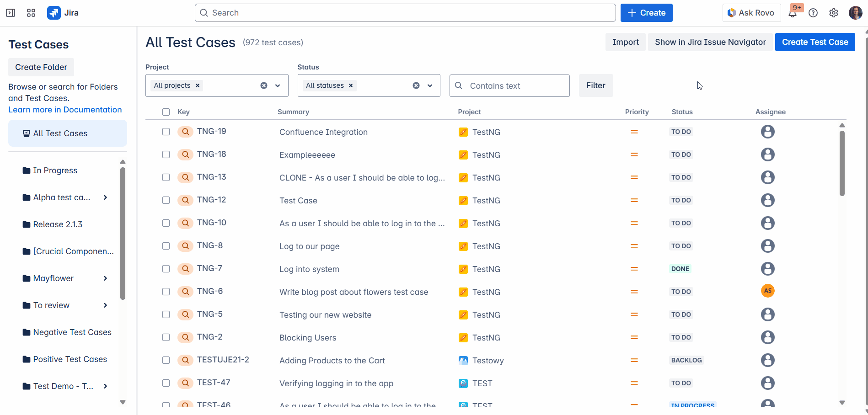Expand the Mayflower folder
The width and height of the screenshot is (868, 415).
click(x=106, y=278)
